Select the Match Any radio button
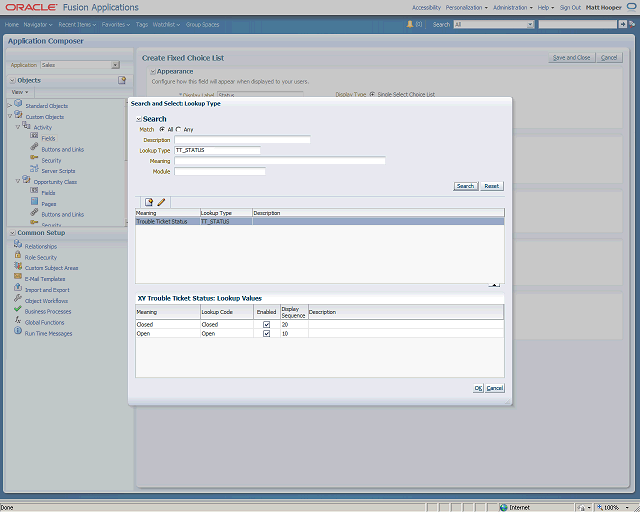This screenshot has height=512, width=640. click(178, 129)
